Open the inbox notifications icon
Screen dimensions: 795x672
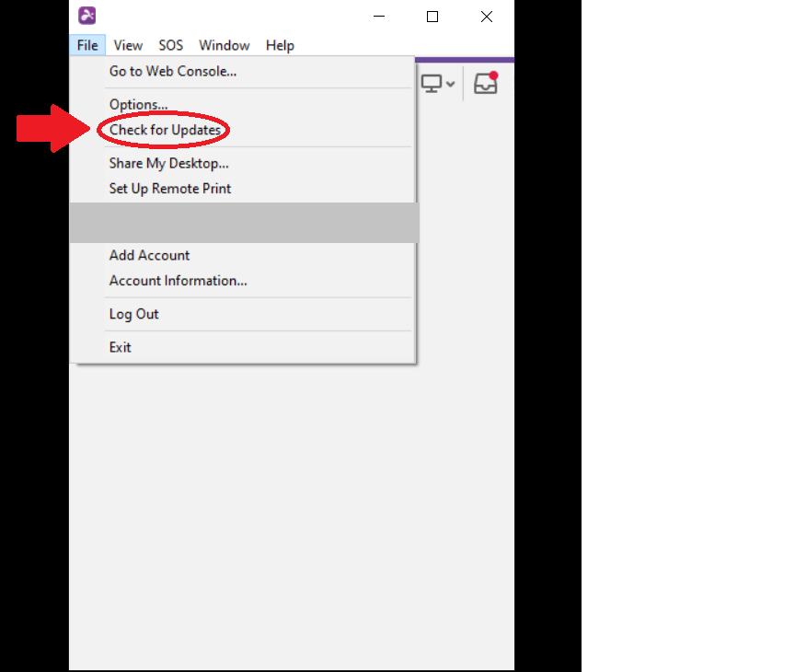pyautogui.click(x=486, y=83)
